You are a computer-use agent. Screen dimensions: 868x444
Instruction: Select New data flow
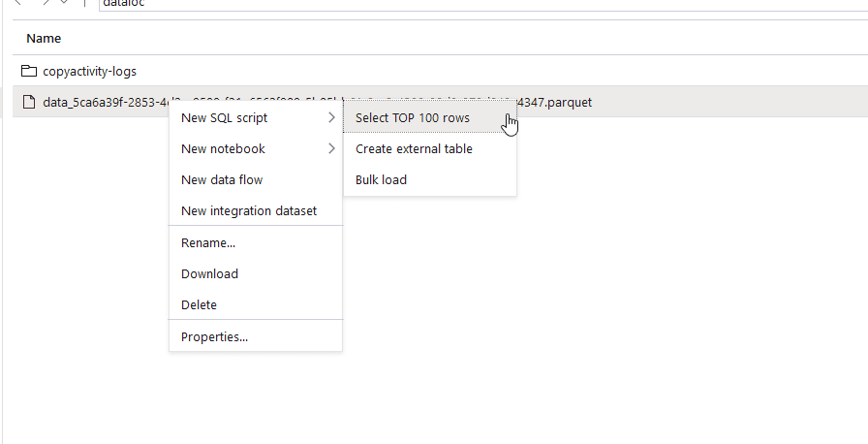tap(222, 180)
